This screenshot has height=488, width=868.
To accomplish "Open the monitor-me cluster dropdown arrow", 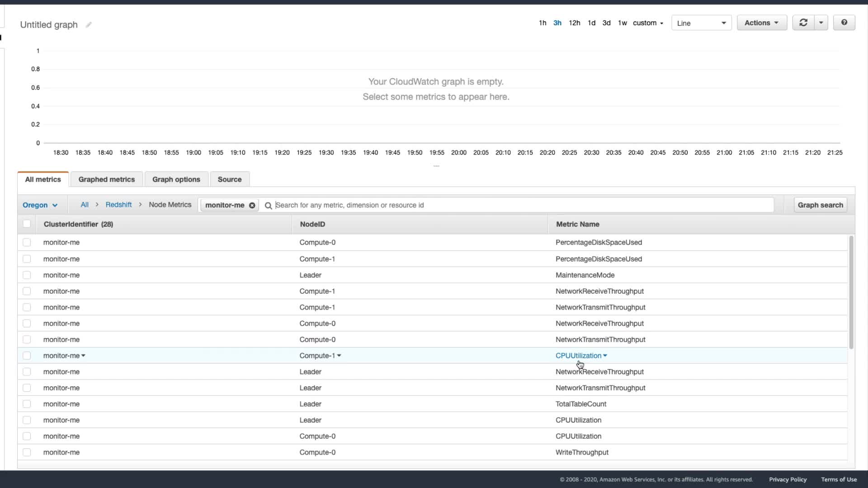I will [x=84, y=356].
